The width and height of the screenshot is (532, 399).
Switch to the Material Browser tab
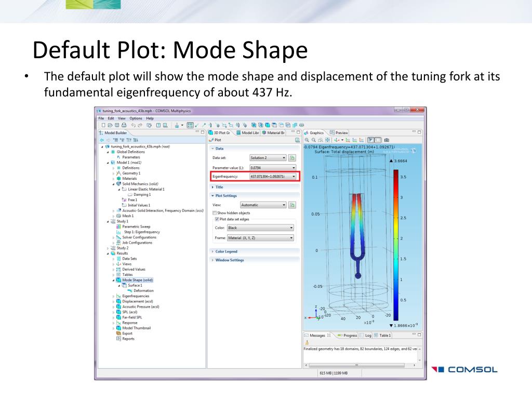pos(273,132)
